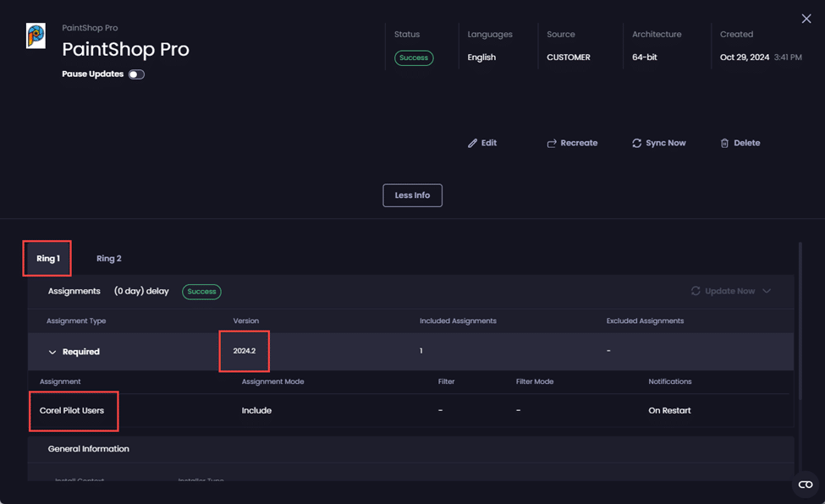Collapse the Assignments section header
The image size is (825, 504).
(74, 291)
